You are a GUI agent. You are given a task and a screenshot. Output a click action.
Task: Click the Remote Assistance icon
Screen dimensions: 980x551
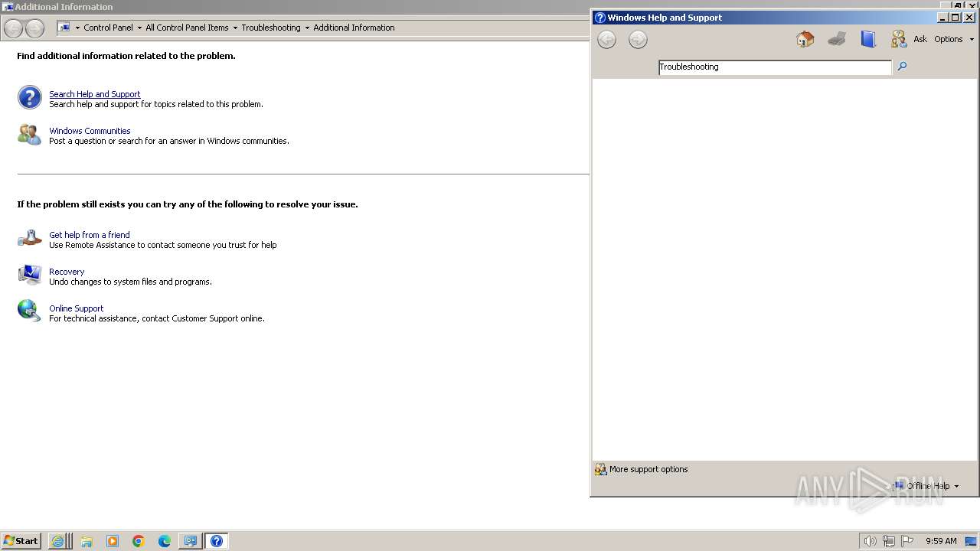coord(30,238)
